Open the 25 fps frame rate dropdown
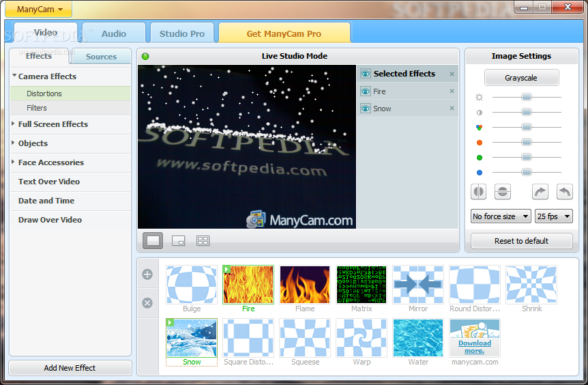The image size is (588, 385). click(553, 216)
